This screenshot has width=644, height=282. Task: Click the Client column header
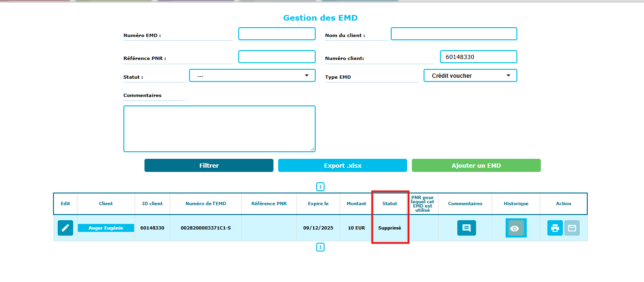[106, 204]
